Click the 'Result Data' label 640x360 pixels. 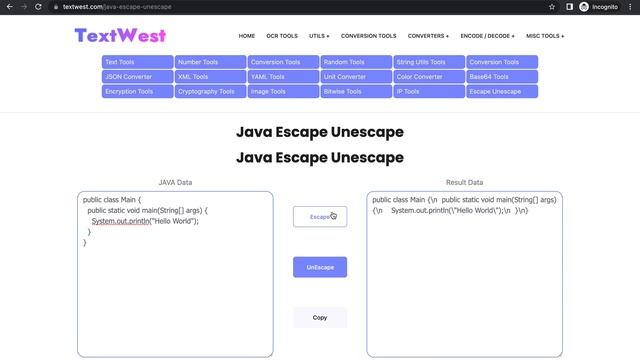pyautogui.click(x=464, y=182)
